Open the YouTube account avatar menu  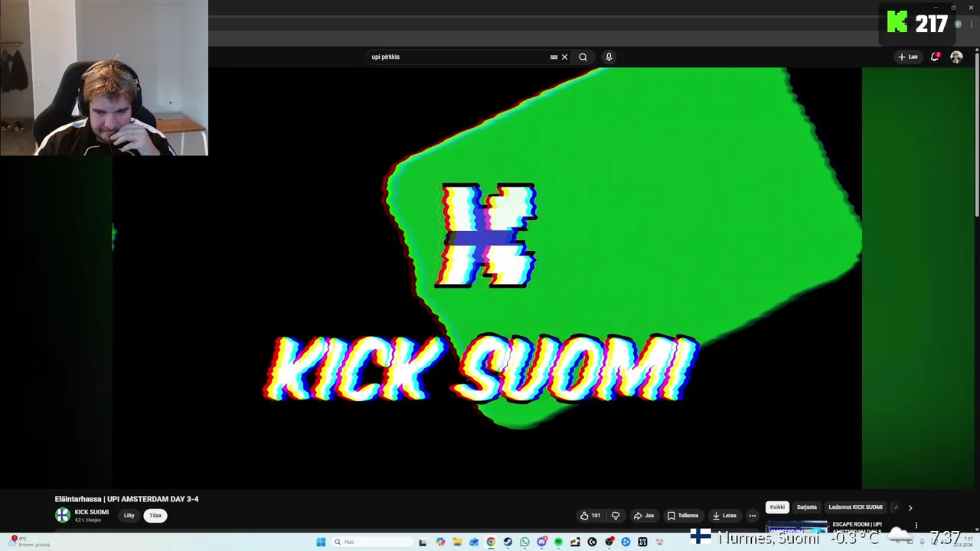coord(956,57)
